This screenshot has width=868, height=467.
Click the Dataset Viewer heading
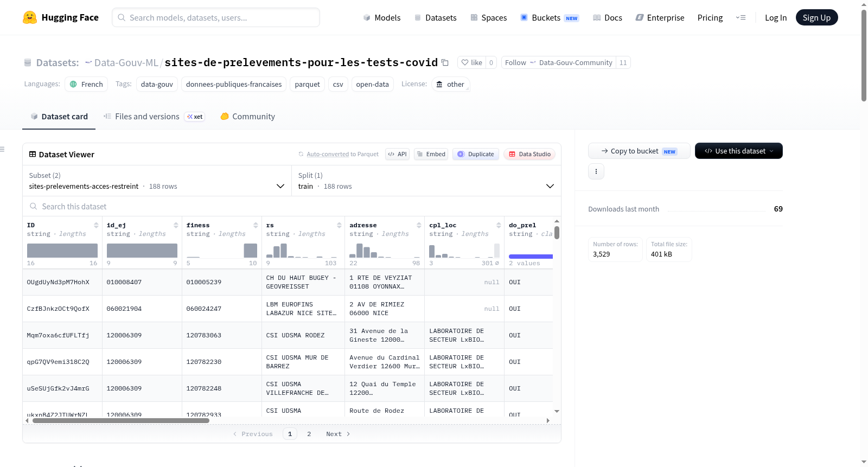[61, 155]
